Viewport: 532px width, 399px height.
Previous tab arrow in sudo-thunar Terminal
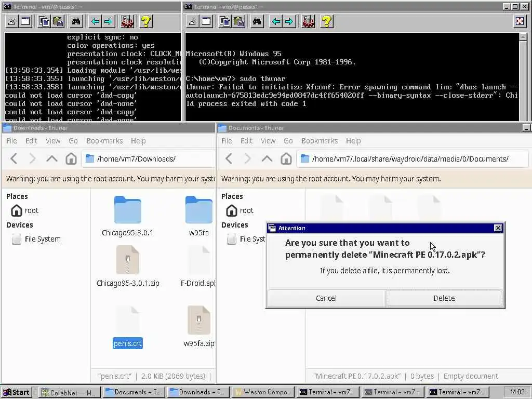(x=276, y=21)
